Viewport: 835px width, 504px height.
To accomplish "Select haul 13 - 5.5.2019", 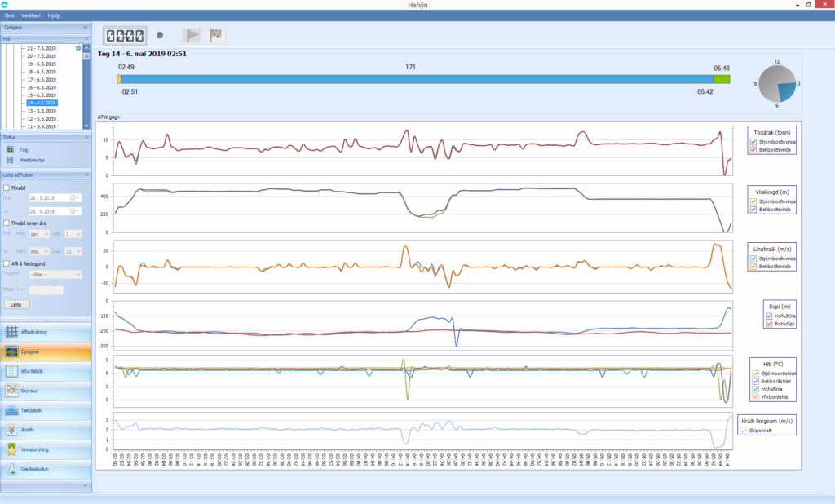I will click(42, 111).
